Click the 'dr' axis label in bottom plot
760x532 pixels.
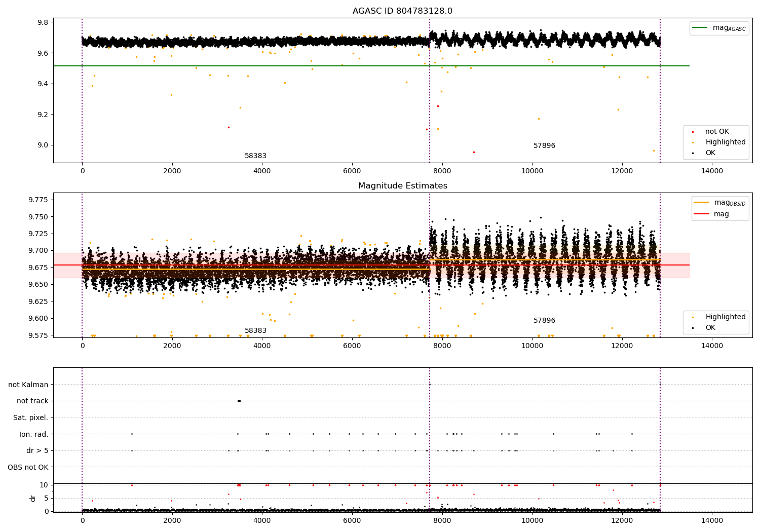coord(33,498)
